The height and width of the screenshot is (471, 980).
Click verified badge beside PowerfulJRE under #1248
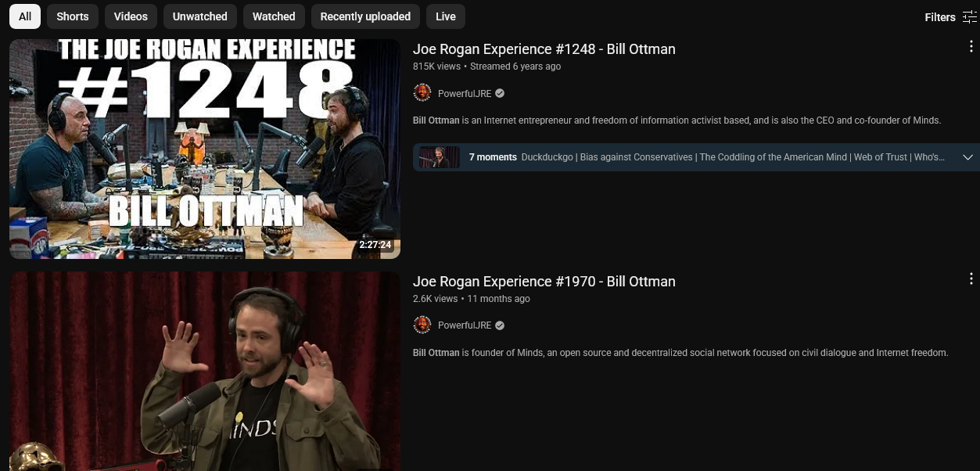500,94
